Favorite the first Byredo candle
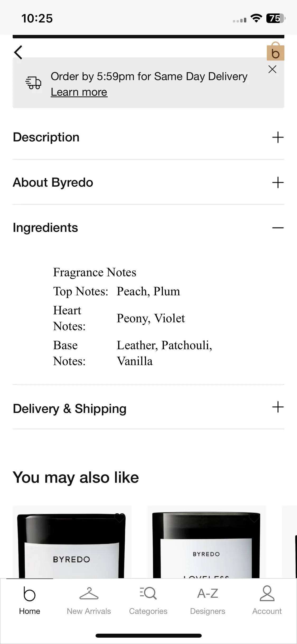Screen dimensions: 297x644 pyautogui.click(x=119, y=518)
